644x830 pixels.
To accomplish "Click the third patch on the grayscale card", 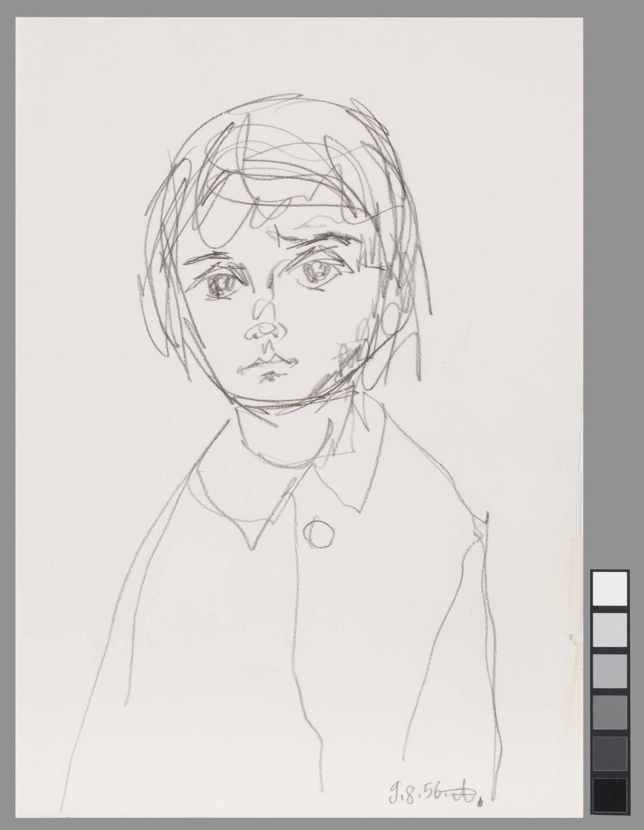I will point(610,671).
